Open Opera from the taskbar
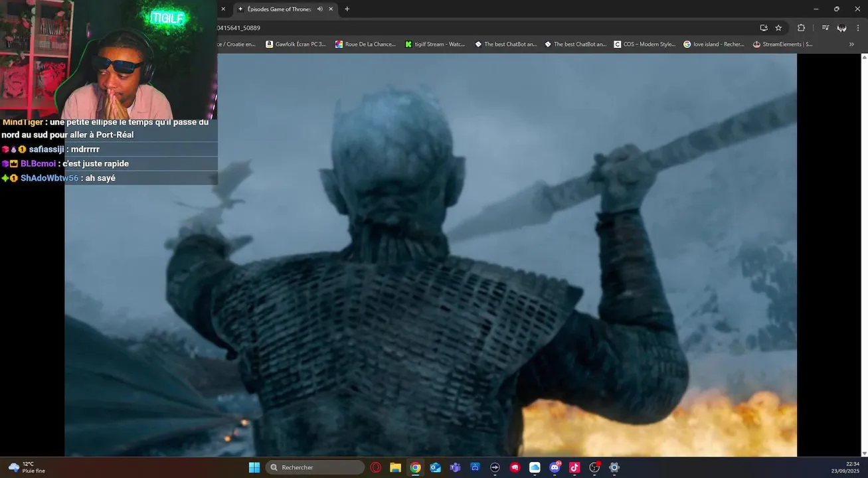Screen dimensions: 868x478 pyautogui.click(x=375, y=467)
